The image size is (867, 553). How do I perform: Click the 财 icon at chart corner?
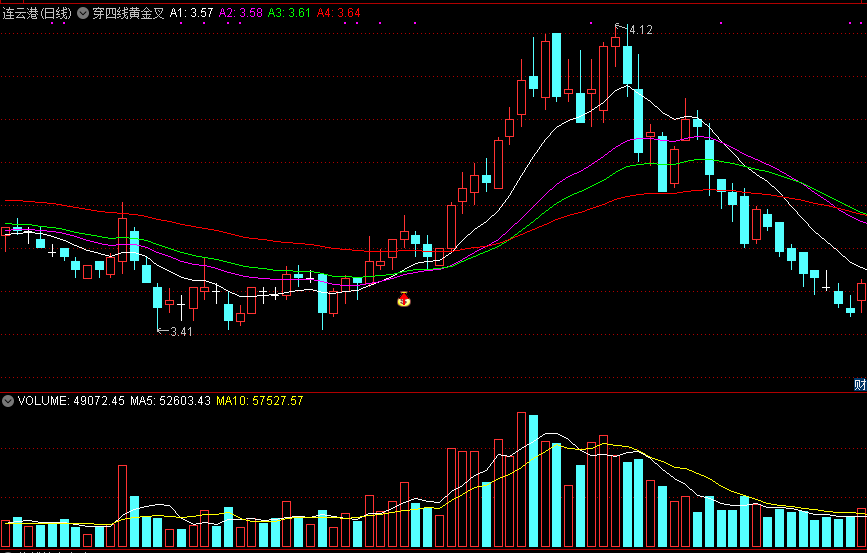point(860,384)
